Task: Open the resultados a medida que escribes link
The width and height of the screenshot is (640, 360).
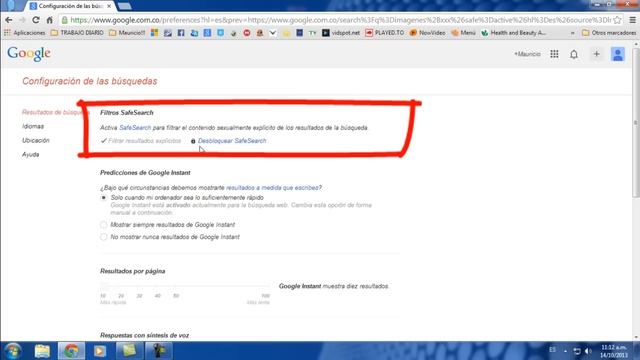Action: [x=272, y=188]
